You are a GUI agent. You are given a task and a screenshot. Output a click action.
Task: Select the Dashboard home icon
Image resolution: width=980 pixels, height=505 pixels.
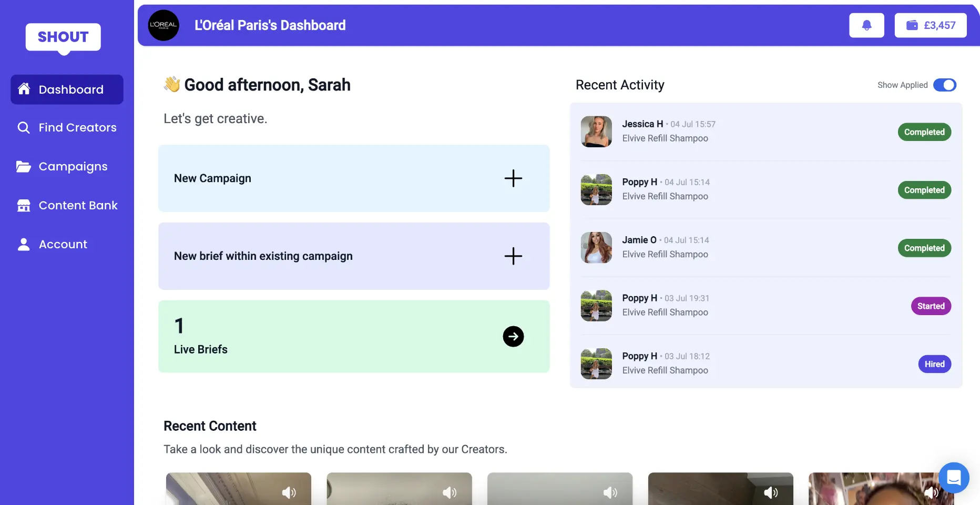coord(24,89)
